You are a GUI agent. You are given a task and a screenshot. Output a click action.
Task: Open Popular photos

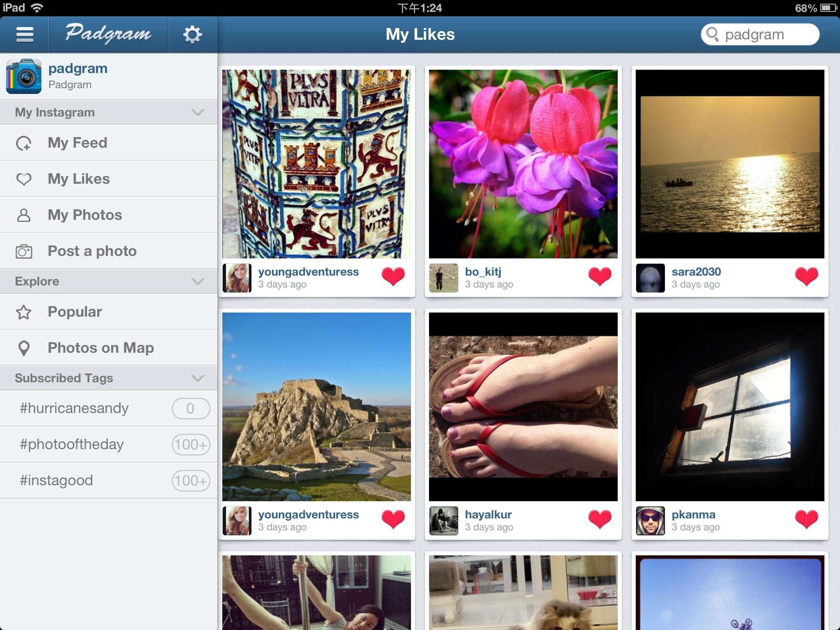tap(109, 312)
